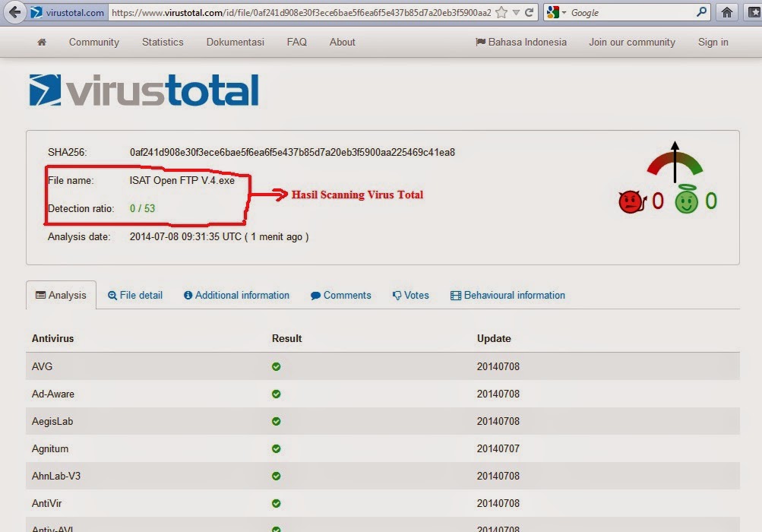Select the Analysis tab

point(62,295)
